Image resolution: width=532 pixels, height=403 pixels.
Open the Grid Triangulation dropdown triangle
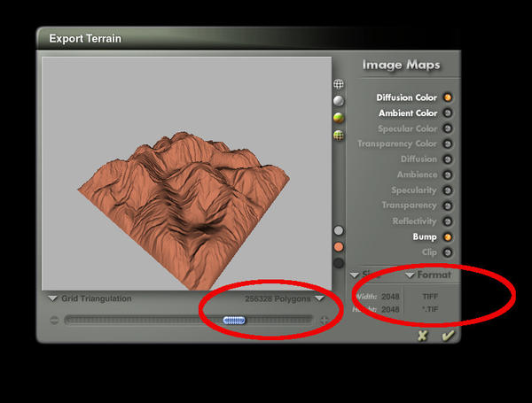pos(52,298)
